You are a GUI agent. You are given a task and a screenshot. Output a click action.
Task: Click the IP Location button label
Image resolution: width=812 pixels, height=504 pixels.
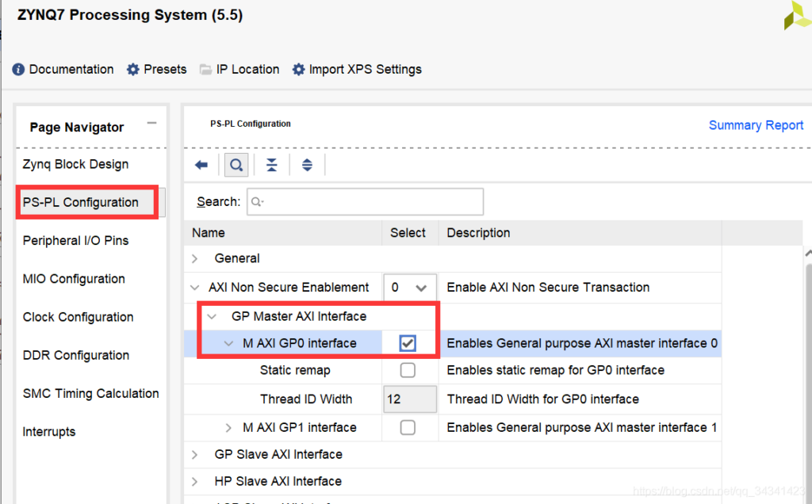pos(247,69)
